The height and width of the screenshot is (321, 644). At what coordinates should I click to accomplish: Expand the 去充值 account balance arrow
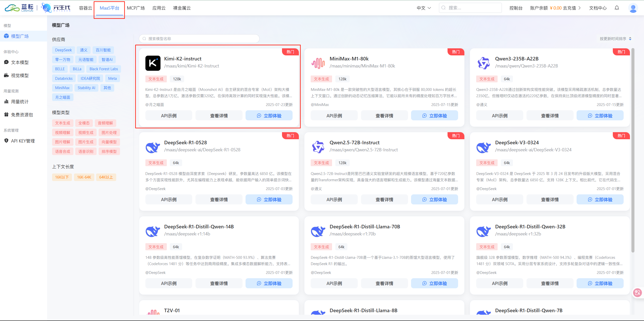(579, 8)
